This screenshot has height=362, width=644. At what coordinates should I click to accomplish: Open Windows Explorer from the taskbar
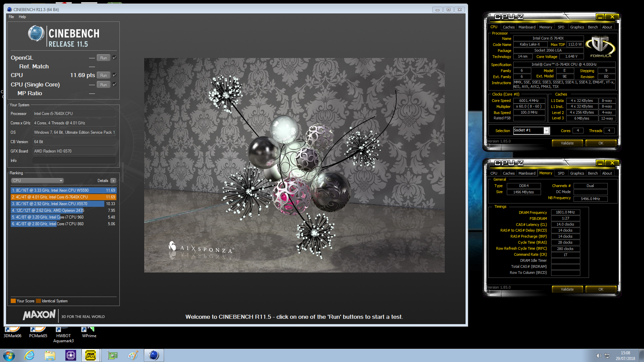click(50, 355)
